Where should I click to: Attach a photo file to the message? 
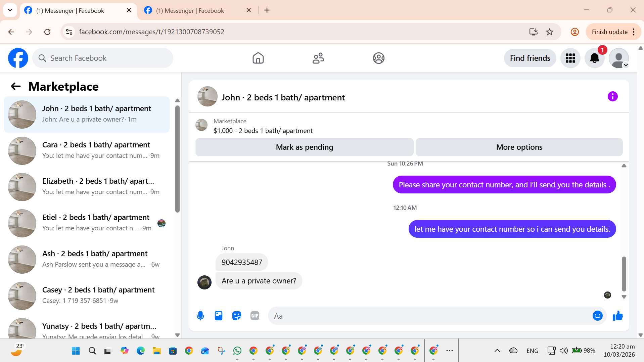pyautogui.click(x=219, y=316)
